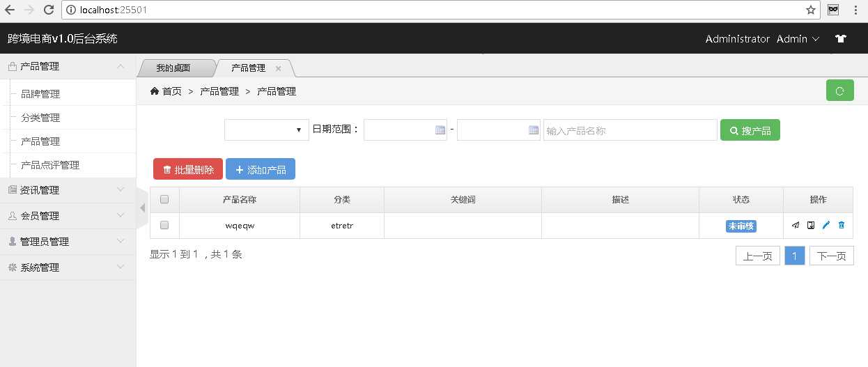Viewport: 868px width, 367px height.
Task: Click the Administrator label in header
Action: [x=738, y=39]
